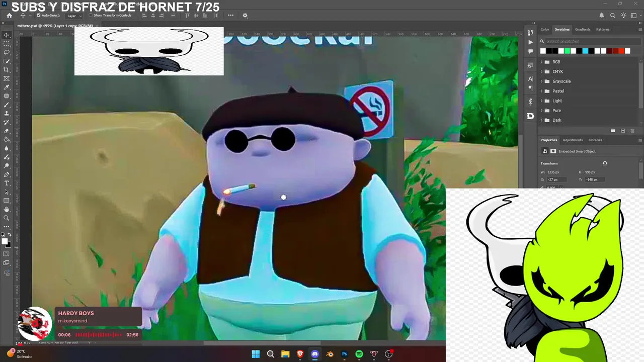This screenshot has width=644, height=362.
Task: Click the three-dots more options button
Action: (230, 16)
